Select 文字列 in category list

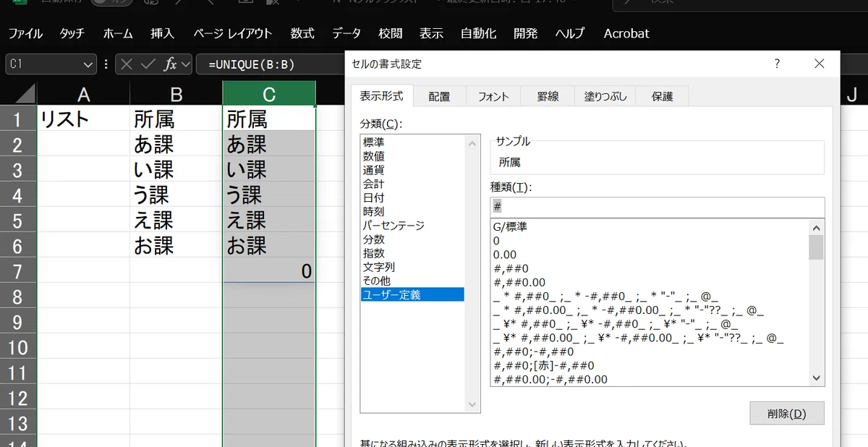(412, 267)
